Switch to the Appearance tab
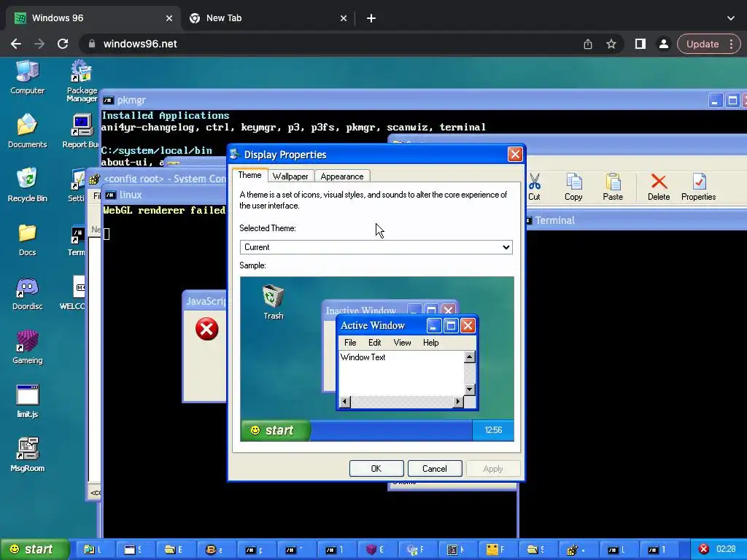The width and height of the screenshot is (747, 560). [342, 176]
